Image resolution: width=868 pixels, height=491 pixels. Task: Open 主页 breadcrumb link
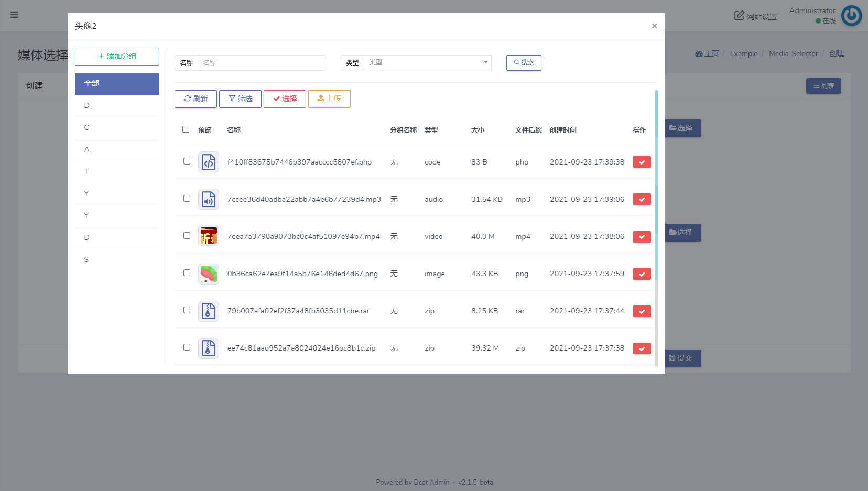pyautogui.click(x=707, y=54)
